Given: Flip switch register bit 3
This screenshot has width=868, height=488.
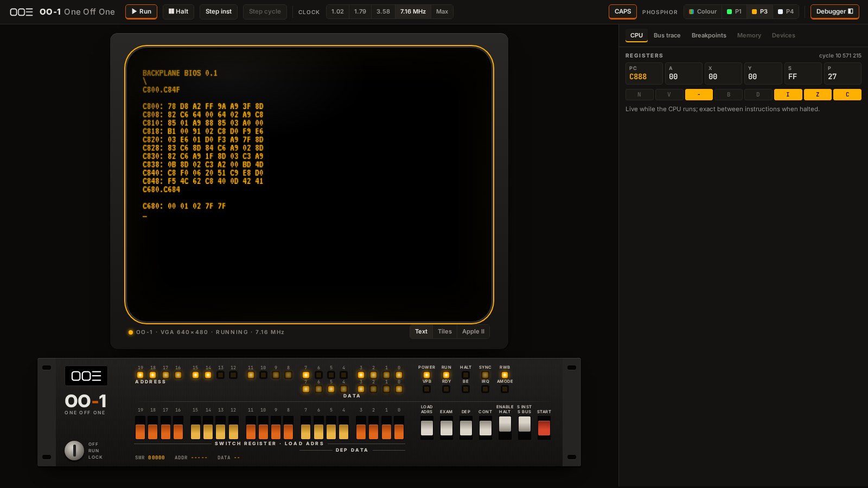Looking at the screenshot, I should 361,428.
